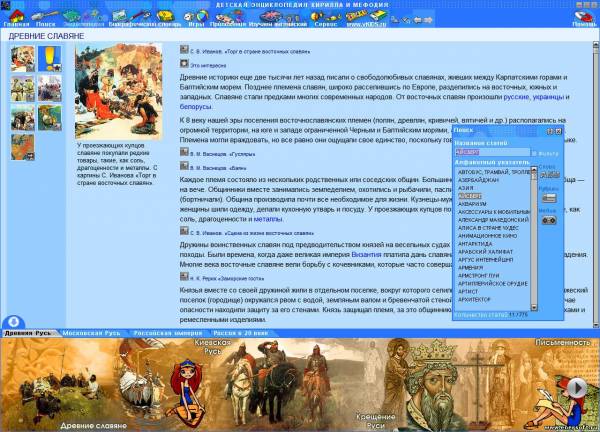The width and height of the screenshot is (600, 432).
Task: Open the large Торг в стране восточных славян picture
Action: tap(119, 91)
